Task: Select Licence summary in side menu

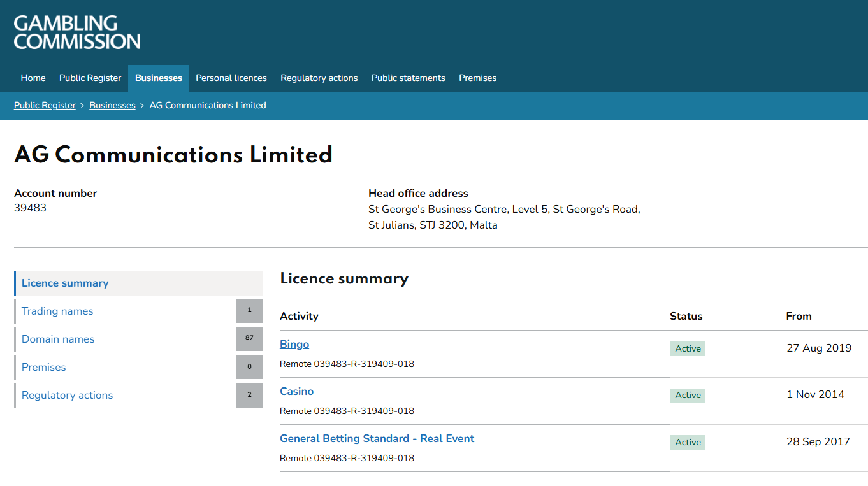Action: click(138, 283)
